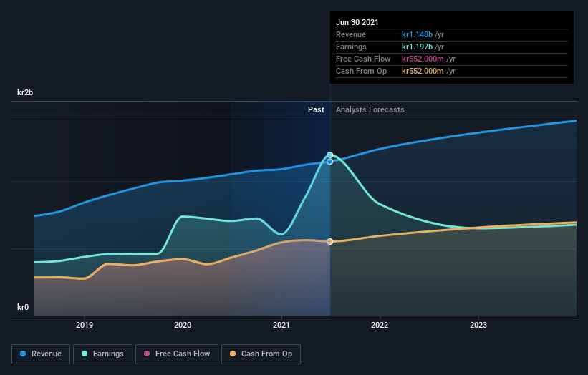
Task: Toggle the Free Cash Flow legend button
Action: coord(177,354)
